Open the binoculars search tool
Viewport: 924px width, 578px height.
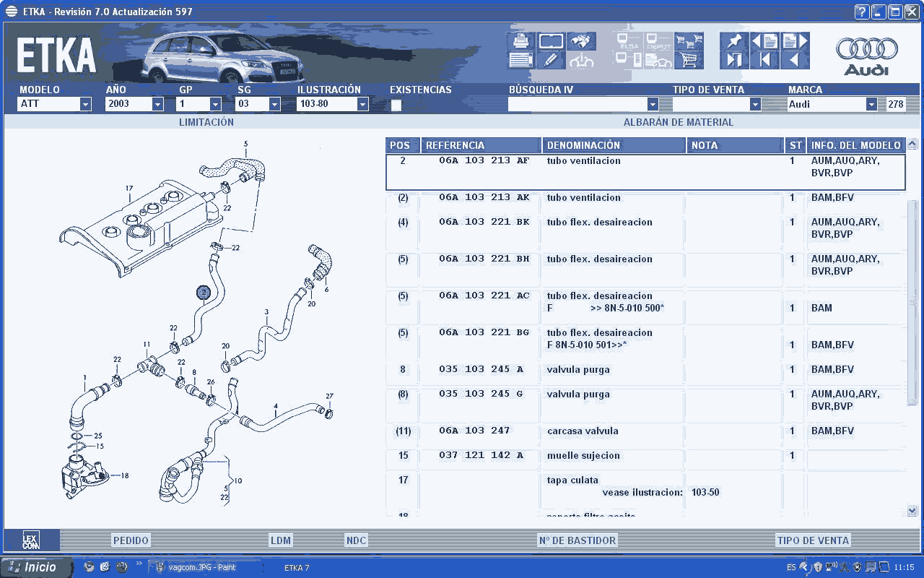click(581, 41)
